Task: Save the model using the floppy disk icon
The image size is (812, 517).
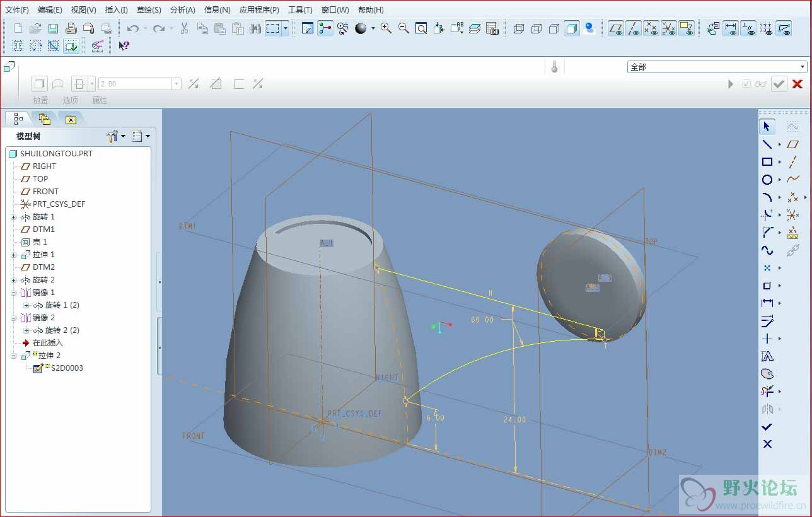Action: click(54, 28)
